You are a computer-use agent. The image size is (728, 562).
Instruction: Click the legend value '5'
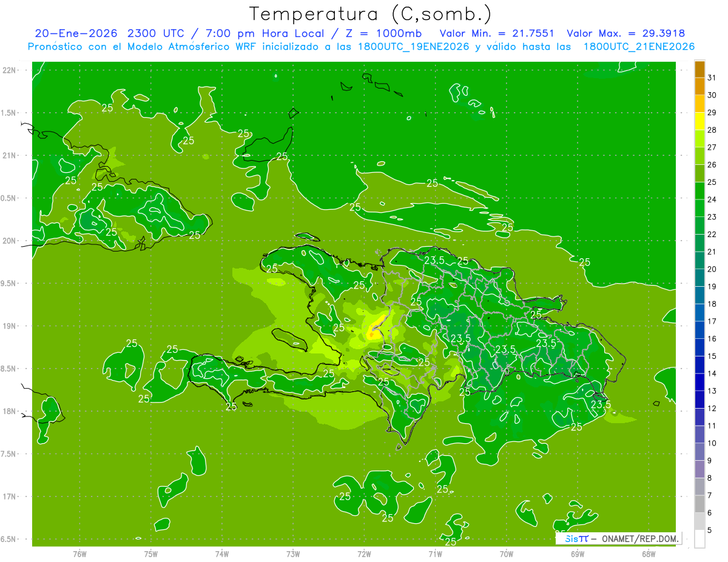[x=710, y=530]
